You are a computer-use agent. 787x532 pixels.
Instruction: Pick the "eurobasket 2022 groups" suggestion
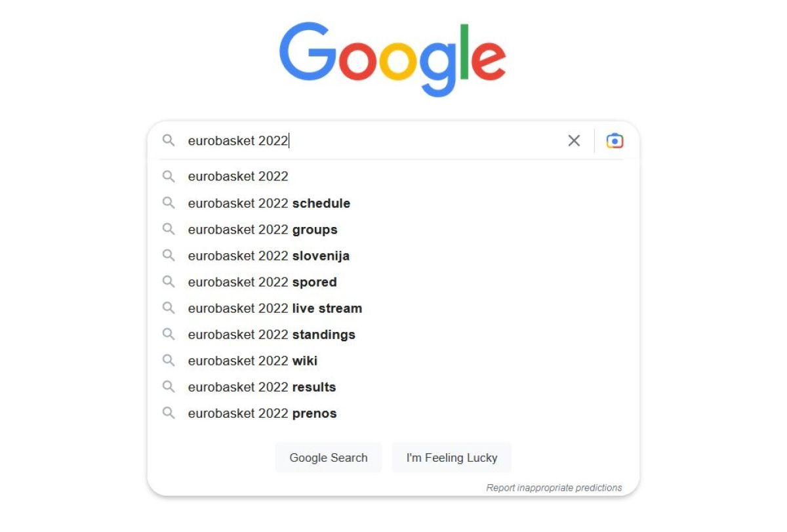tap(262, 230)
